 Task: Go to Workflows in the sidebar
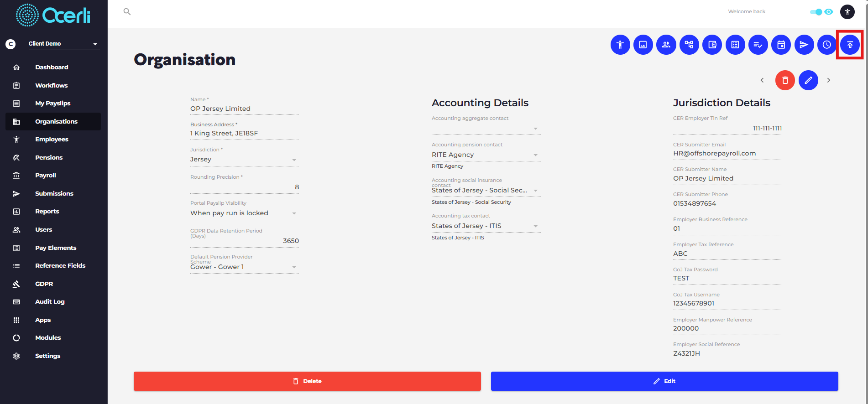[53, 85]
